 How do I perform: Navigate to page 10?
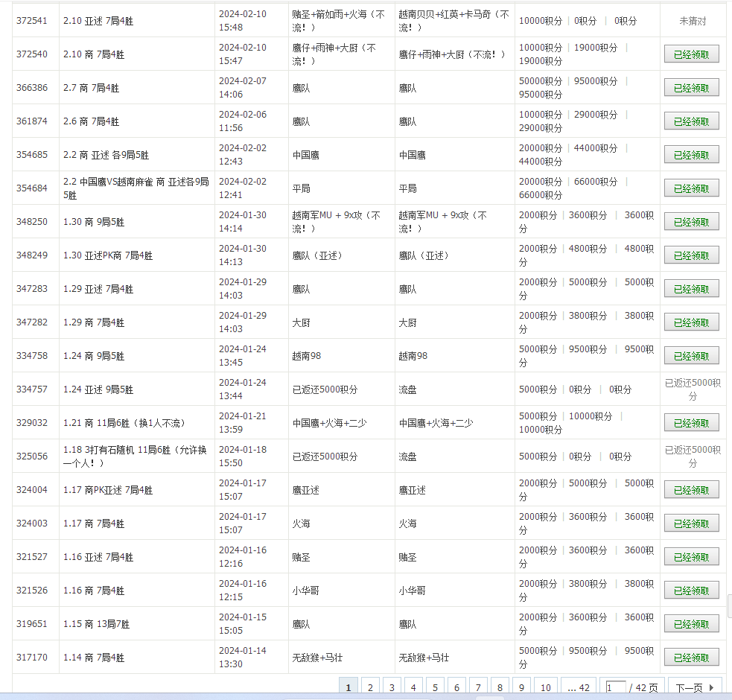click(x=546, y=687)
